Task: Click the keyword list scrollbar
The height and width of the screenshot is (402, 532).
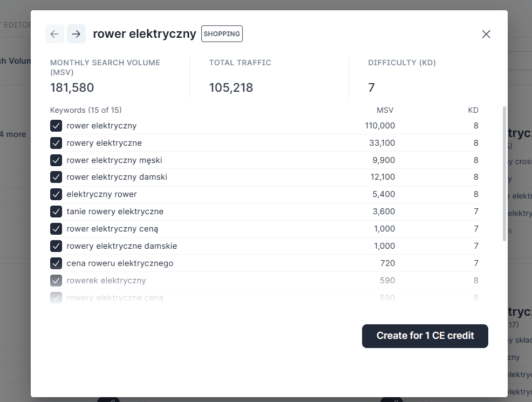Action: (x=504, y=173)
